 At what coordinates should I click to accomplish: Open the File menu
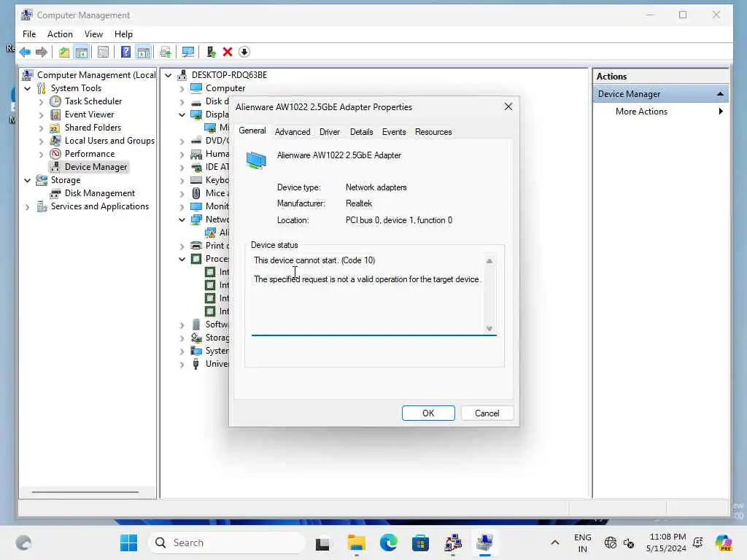[29, 34]
